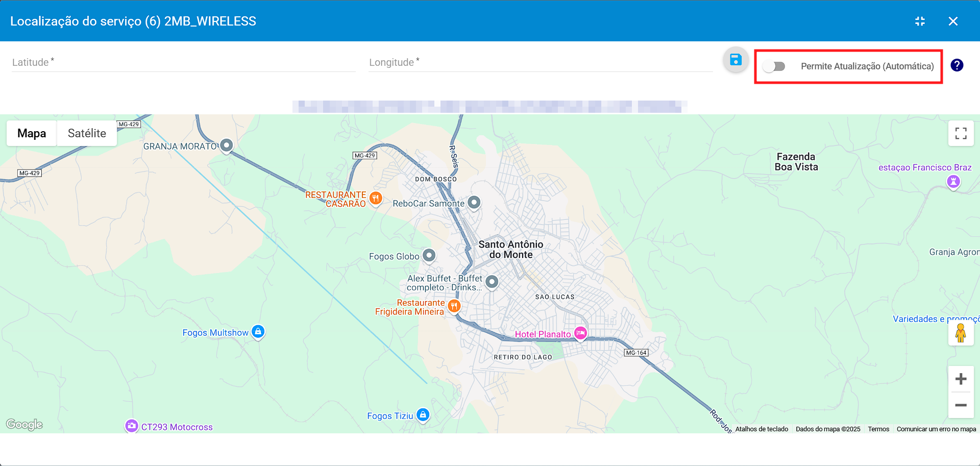Click the Santo Antônio do Monte label
This screenshot has width=980, height=466.
(x=511, y=250)
